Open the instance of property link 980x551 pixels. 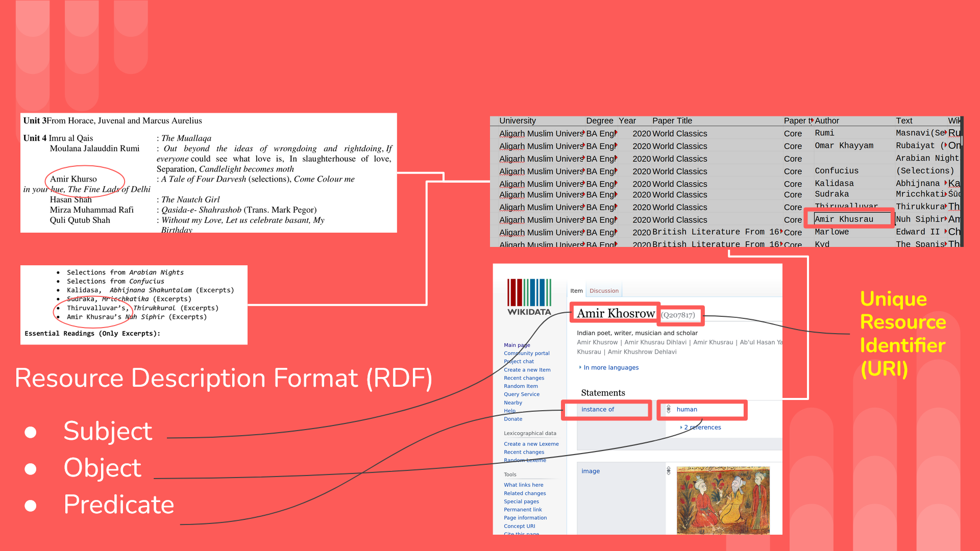pos(597,409)
